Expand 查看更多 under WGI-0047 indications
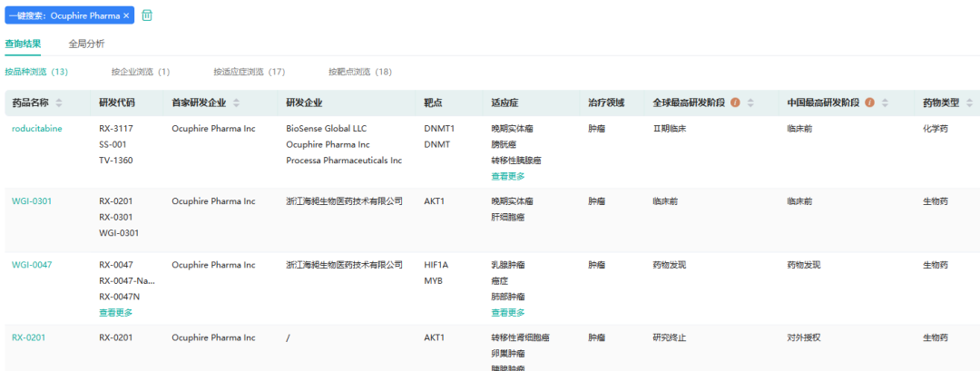The height and width of the screenshot is (371, 980). point(507,312)
